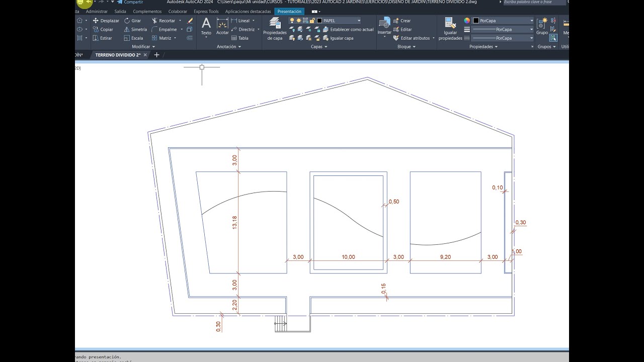The width and height of the screenshot is (644, 362).
Task: Select the Copiar tool
Action: tap(103, 29)
